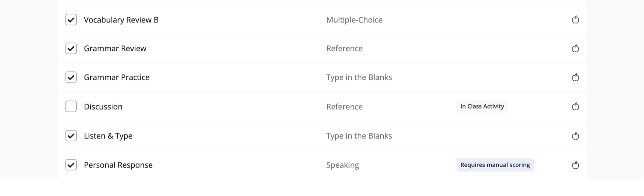Click the apple icon in Grammar Review row

[x=575, y=49]
